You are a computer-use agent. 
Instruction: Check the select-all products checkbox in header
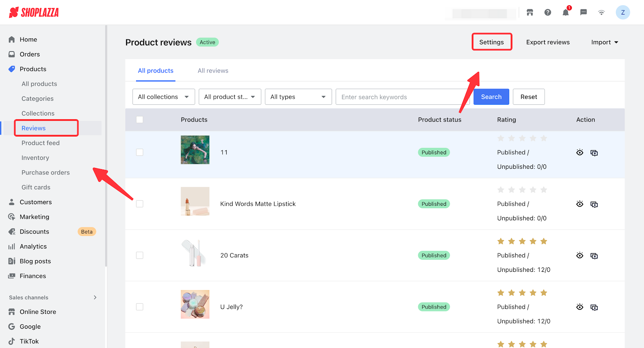[140, 120]
